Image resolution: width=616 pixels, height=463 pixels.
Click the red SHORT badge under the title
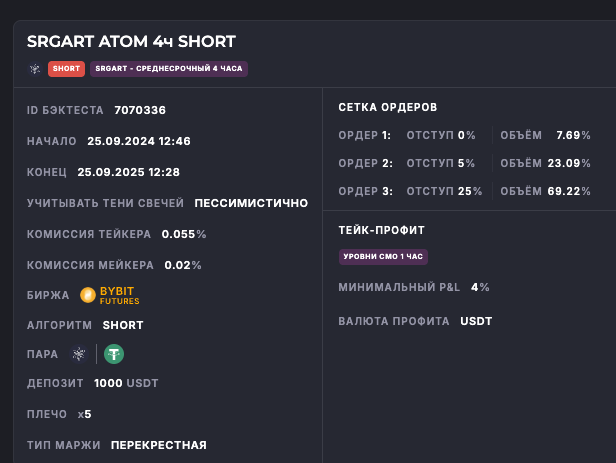click(66, 69)
